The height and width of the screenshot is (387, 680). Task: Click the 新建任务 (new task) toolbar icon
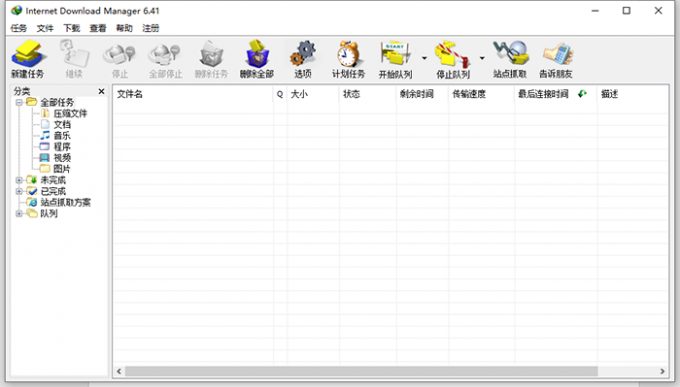[x=27, y=59]
